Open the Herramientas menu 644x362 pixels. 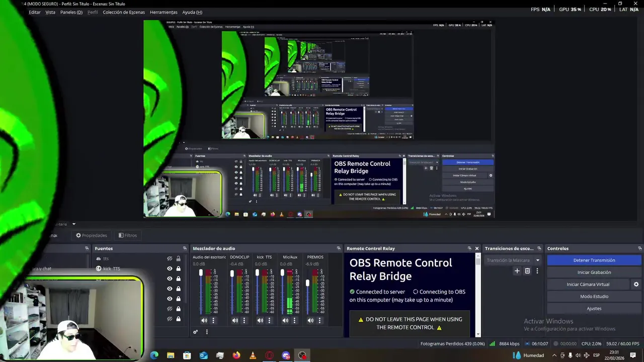[x=164, y=12]
